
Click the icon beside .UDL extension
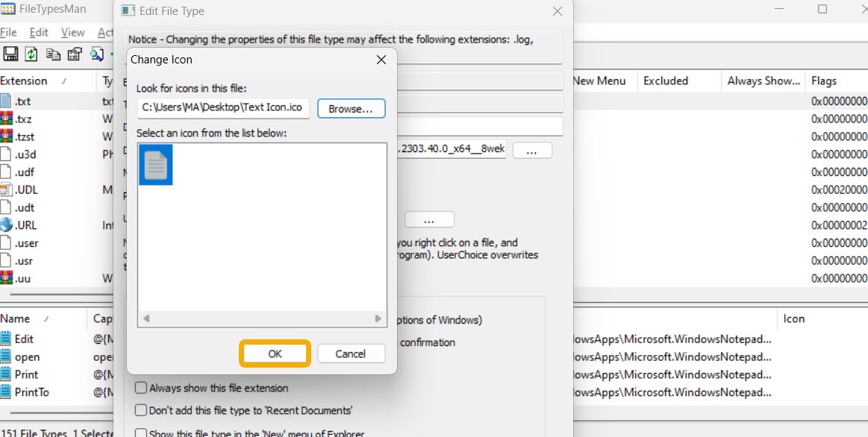point(7,189)
